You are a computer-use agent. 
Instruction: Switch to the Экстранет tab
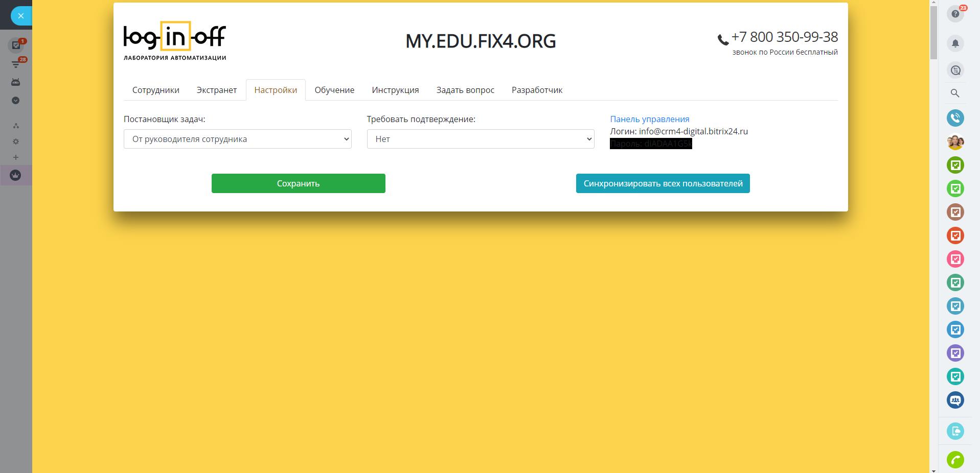(217, 90)
